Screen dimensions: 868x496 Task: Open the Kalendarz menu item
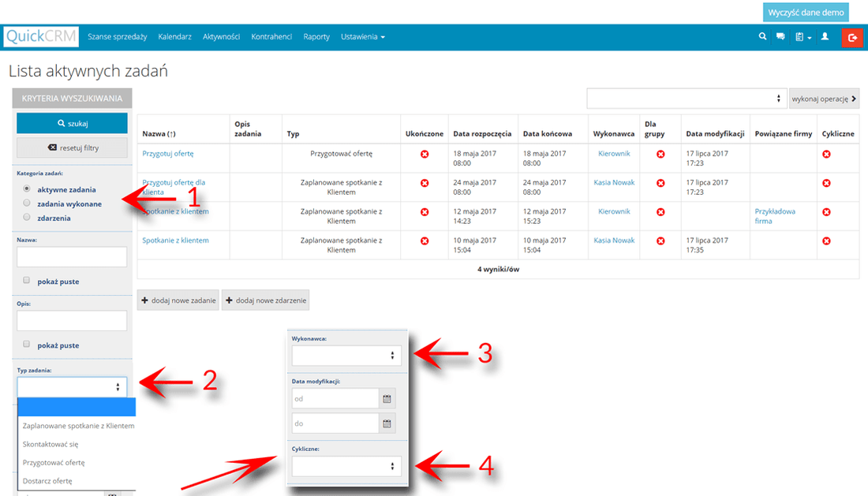174,37
